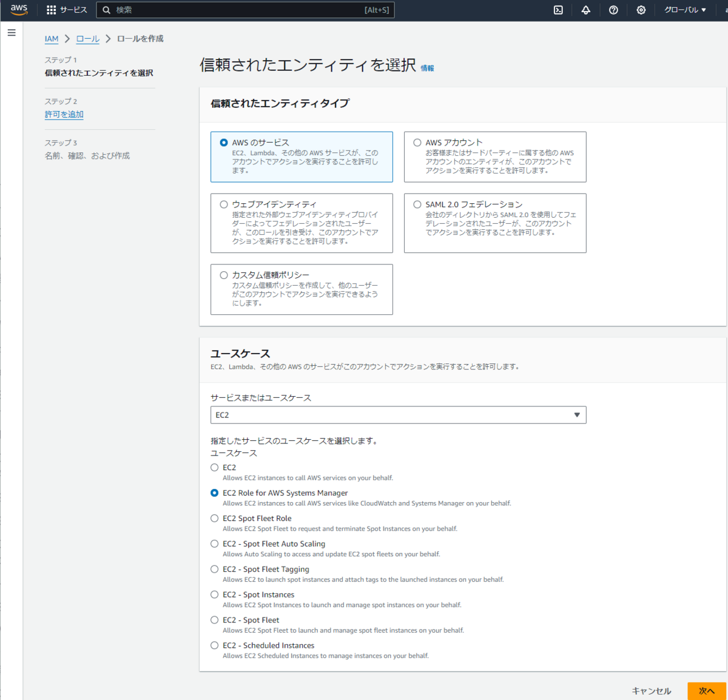Open step 2 許可を追加 link
The height and width of the screenshot is (700, 728).
64,115
